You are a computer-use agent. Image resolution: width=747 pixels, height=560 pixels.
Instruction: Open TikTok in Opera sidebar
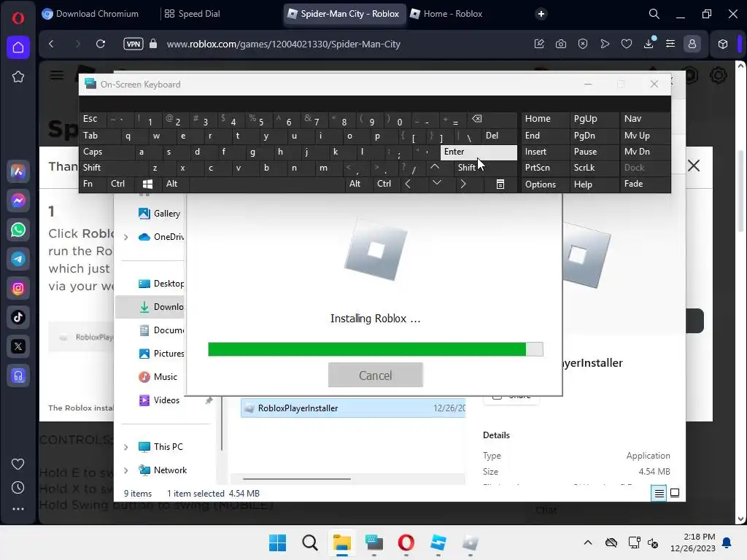click(18, 317)
